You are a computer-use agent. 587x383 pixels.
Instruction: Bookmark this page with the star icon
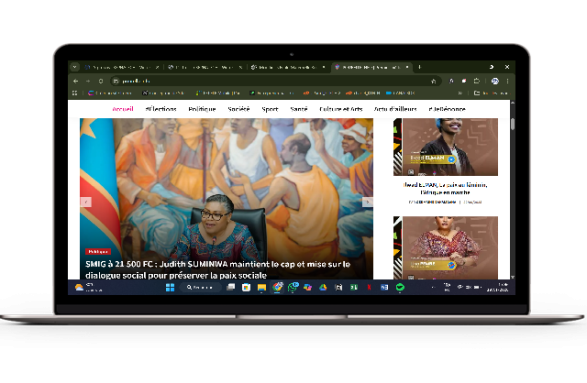coord(434,81)
